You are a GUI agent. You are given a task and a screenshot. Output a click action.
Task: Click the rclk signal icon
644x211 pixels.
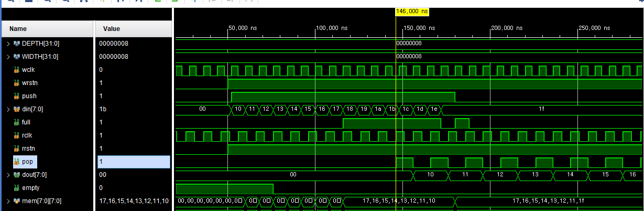click(17, 135)
